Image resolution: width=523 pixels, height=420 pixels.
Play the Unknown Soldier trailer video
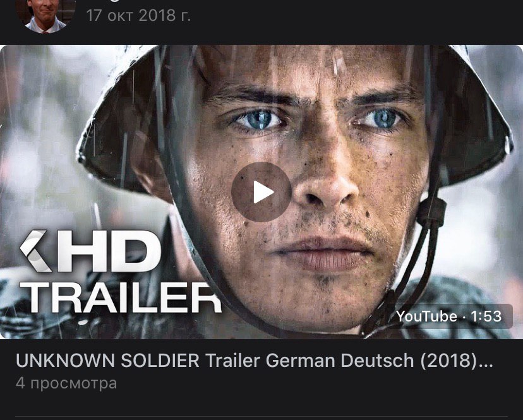(x=261, y=192)
